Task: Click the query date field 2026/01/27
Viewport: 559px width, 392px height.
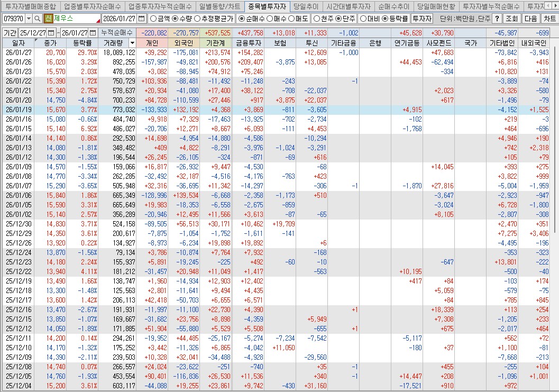Action: pyautogui.click(x=120, y=19)
